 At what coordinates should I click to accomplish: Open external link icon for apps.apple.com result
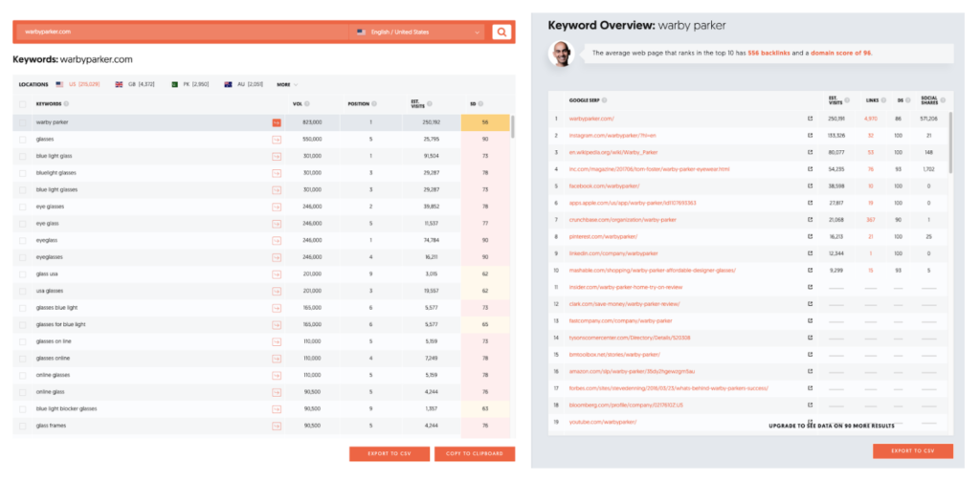pyautogui.click(x=810, y=203)
